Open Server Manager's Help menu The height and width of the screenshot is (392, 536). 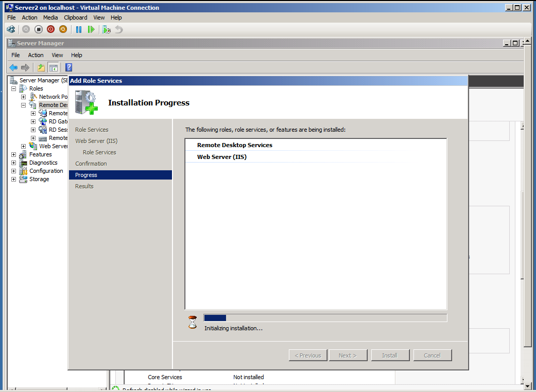pyautogui.click(x=77, y=55)
